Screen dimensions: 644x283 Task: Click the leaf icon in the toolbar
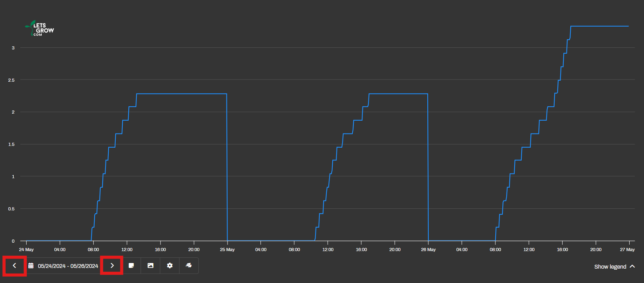click(x=189, y=266)
